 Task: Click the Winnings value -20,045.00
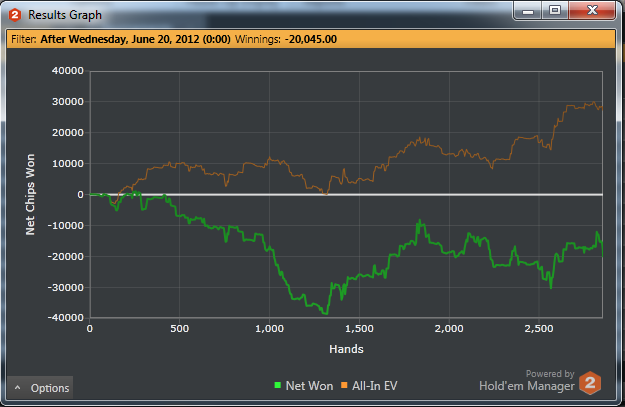(x=311, y=39)
